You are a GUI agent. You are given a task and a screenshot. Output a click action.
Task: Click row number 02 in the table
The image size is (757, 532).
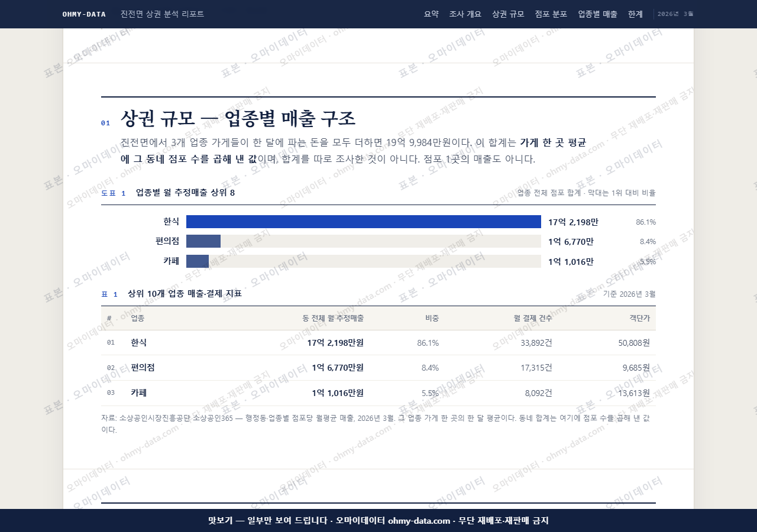pos(111,368)
